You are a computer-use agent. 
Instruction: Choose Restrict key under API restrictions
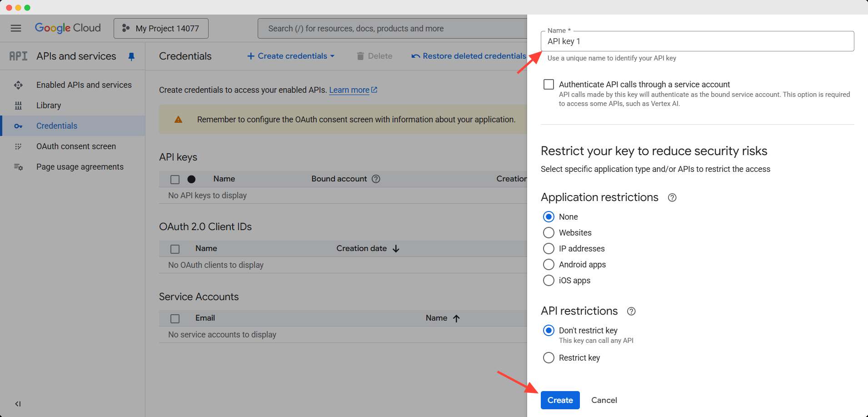549,357
